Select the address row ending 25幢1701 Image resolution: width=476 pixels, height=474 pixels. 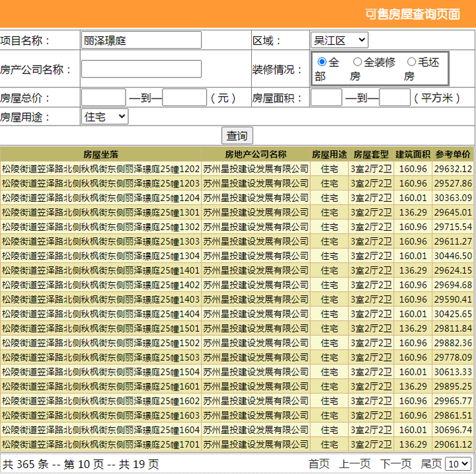(100, 444)
